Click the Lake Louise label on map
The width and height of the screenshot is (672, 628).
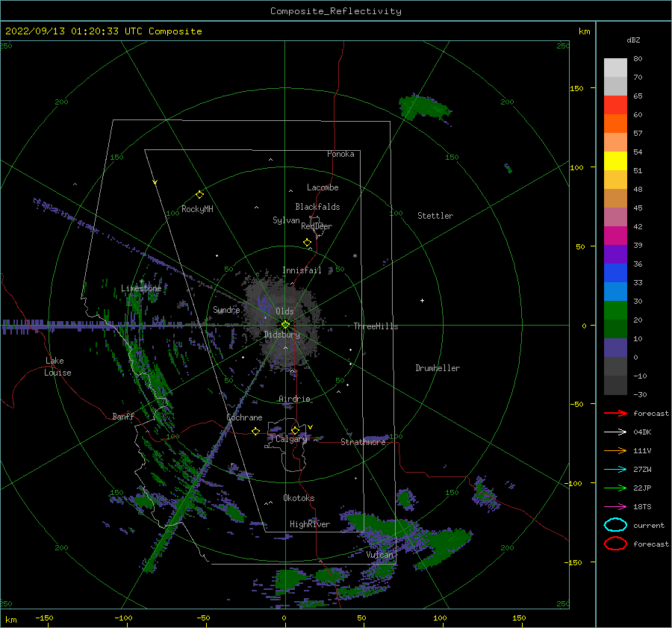(57, 367)
